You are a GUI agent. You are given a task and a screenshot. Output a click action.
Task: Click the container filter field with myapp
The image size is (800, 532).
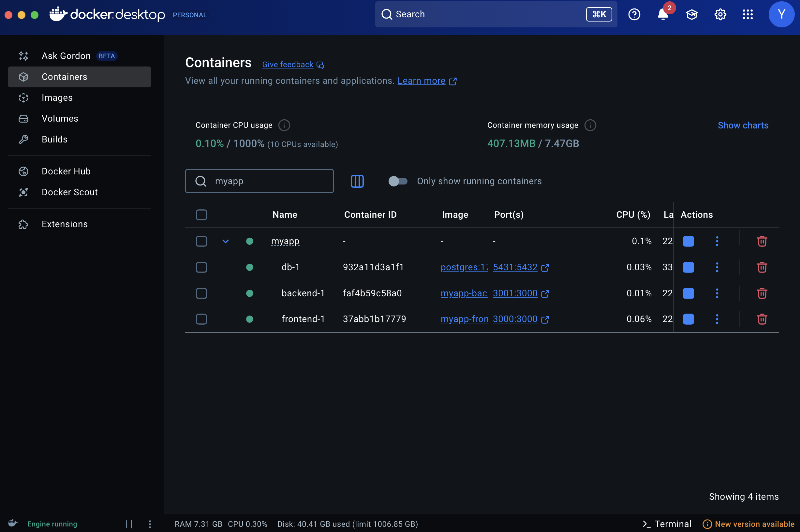259,181
